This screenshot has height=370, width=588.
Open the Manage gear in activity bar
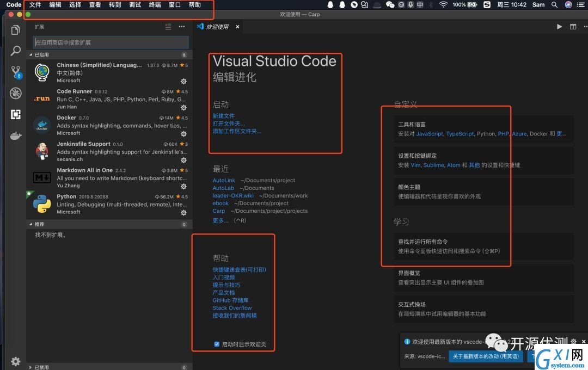(15, 361)
